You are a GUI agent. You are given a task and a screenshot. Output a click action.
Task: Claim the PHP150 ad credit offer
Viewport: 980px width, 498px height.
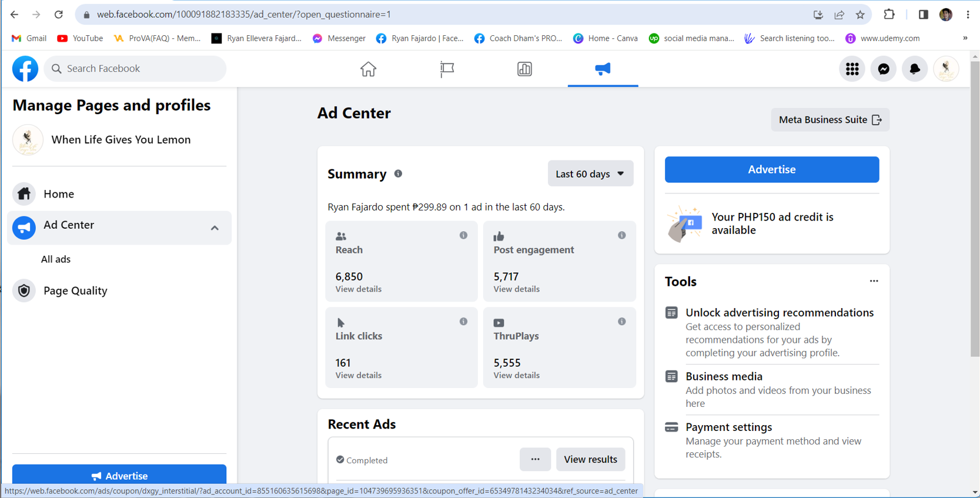(772, 224)
